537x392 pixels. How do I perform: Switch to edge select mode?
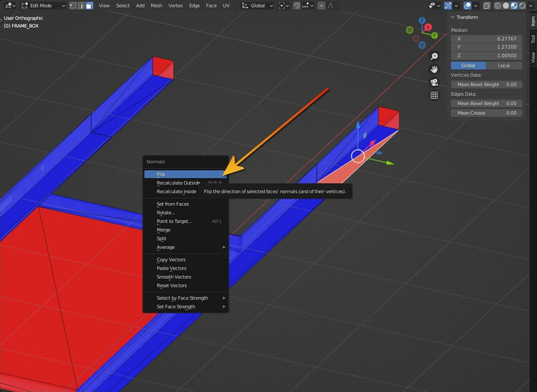(81, 6)
